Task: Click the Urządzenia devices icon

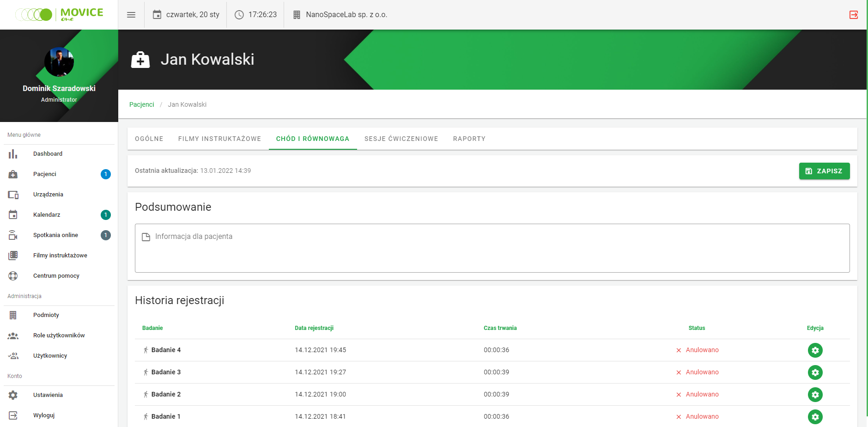Action: click(x=13, y=195)
